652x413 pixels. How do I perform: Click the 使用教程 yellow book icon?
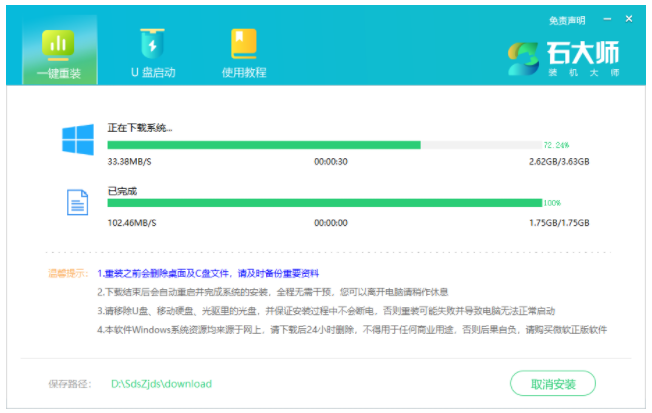click(244, 45)
